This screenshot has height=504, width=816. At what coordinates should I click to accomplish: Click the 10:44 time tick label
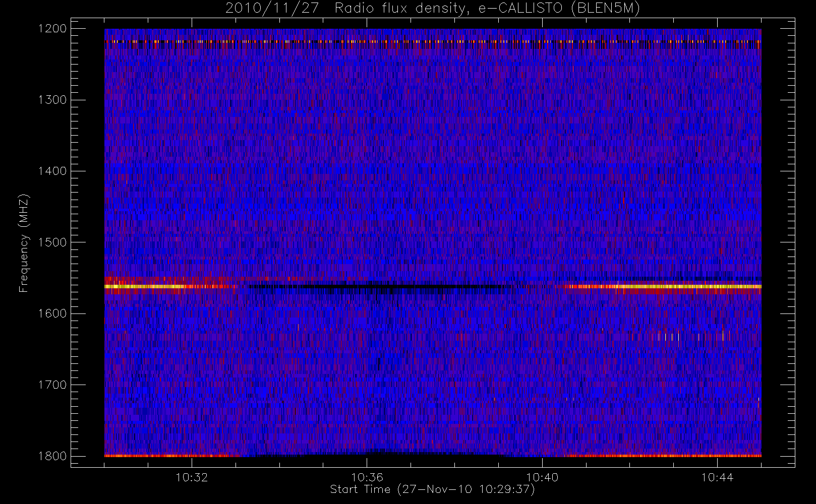point(717,477)
